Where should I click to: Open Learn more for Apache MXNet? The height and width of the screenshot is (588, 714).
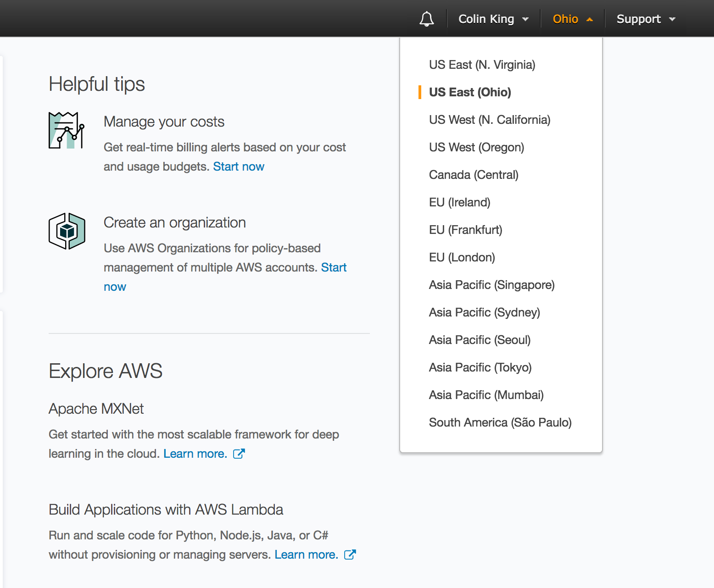[x=195, y=454]
